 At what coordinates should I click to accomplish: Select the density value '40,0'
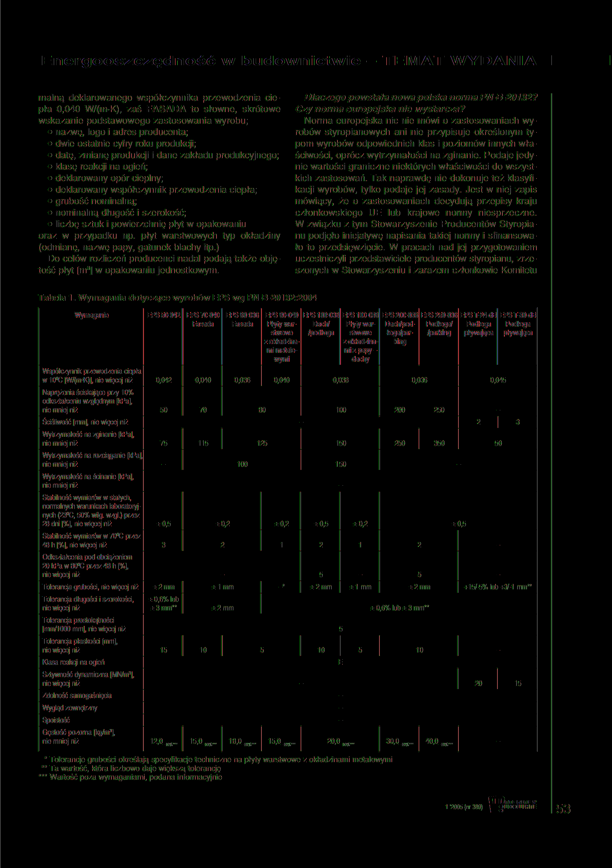(432, 741)
